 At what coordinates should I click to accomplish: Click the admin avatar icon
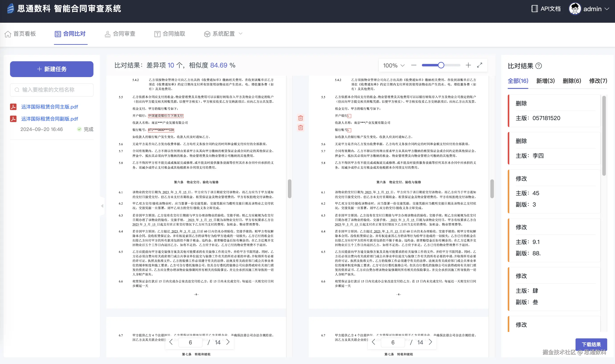point(575,9)
